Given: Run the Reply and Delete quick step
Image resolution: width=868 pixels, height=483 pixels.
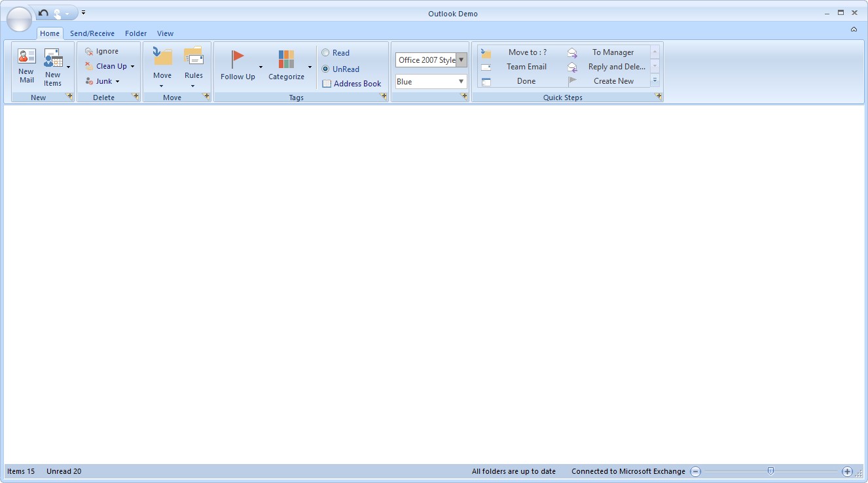Looking at the screenshot, I should click(x=607, y=67).
